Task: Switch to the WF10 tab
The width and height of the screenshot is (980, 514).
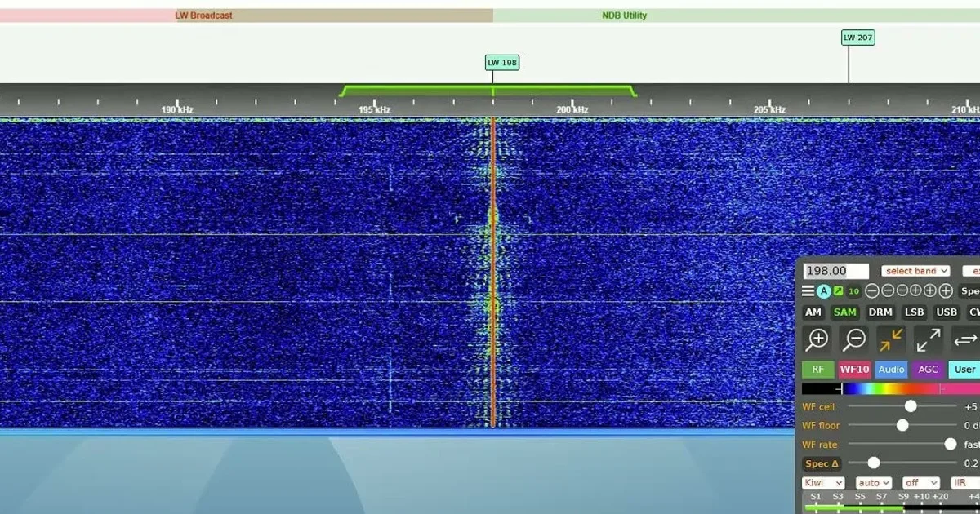Action: 854,370
